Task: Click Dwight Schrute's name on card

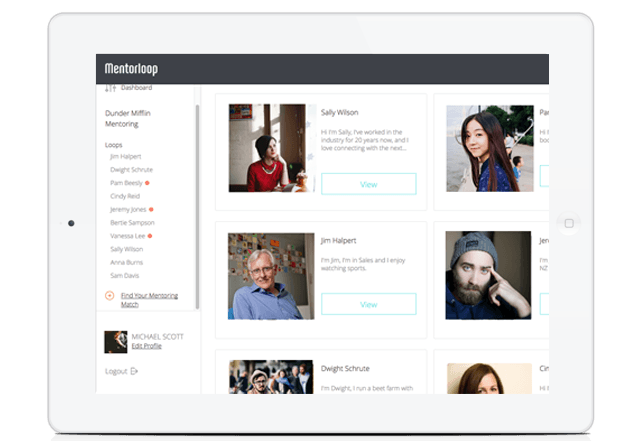Action: click(x=345, y=368)
